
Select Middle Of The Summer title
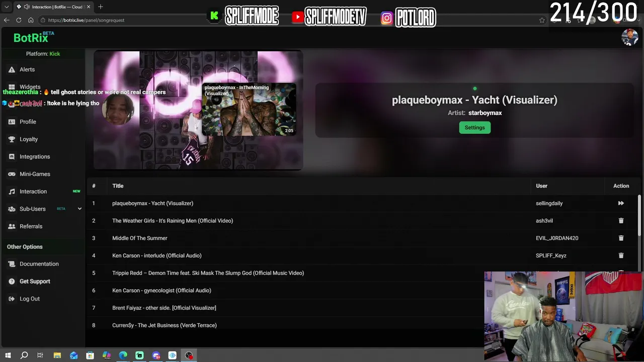[x=139, y=238]
